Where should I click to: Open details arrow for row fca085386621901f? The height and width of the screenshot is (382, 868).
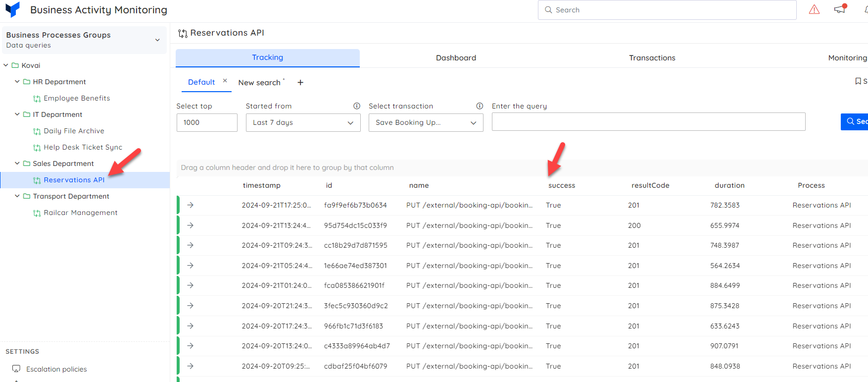191,285
